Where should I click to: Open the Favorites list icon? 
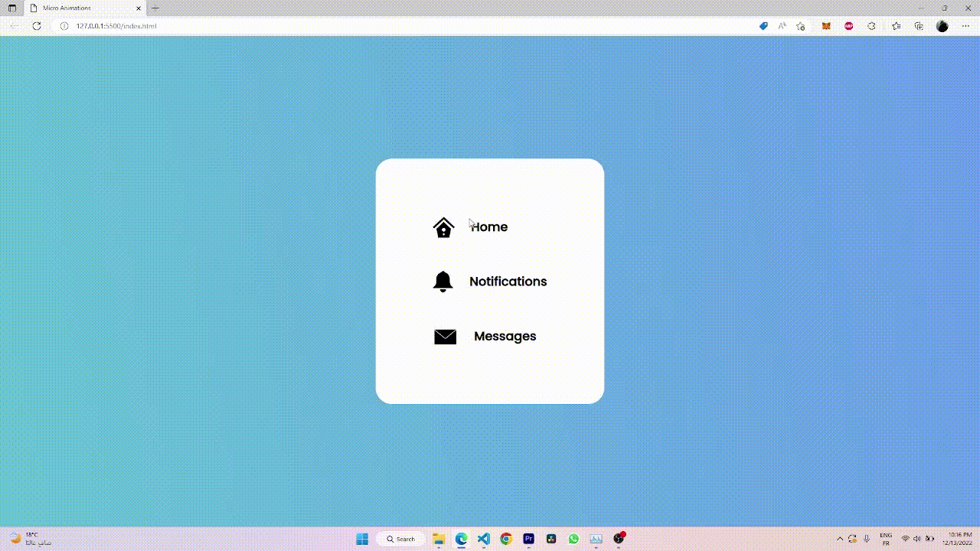896,26
